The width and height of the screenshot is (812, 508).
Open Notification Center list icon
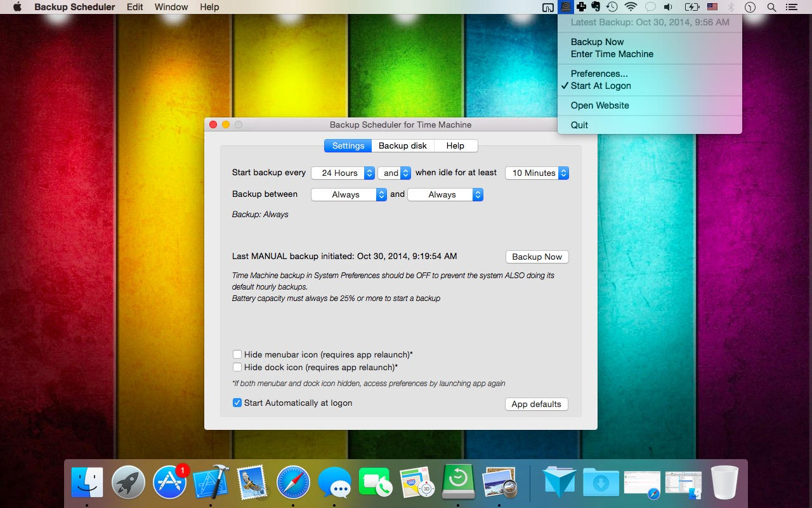[790, 7]
